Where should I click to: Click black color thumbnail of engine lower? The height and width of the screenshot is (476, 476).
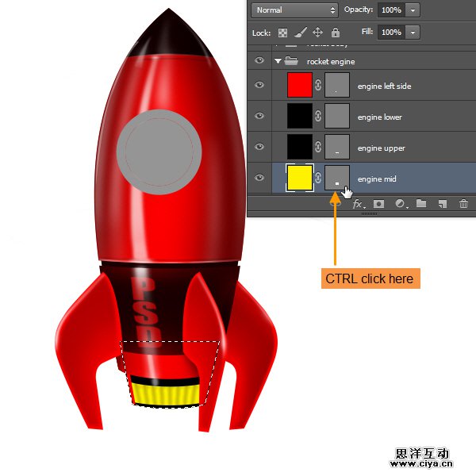coord(300,116)
